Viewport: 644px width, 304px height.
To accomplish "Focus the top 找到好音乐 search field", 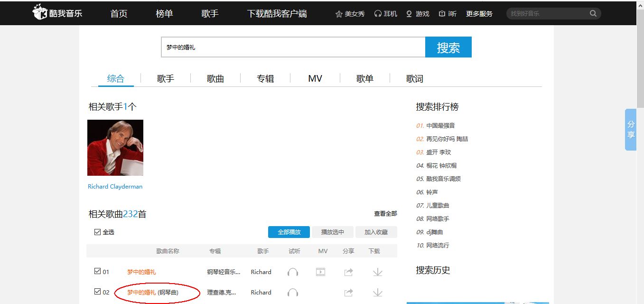I will point(548,13).
